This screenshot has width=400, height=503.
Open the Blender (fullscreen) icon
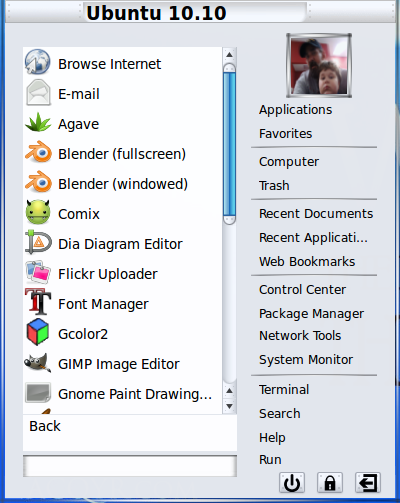coord(38,153)
